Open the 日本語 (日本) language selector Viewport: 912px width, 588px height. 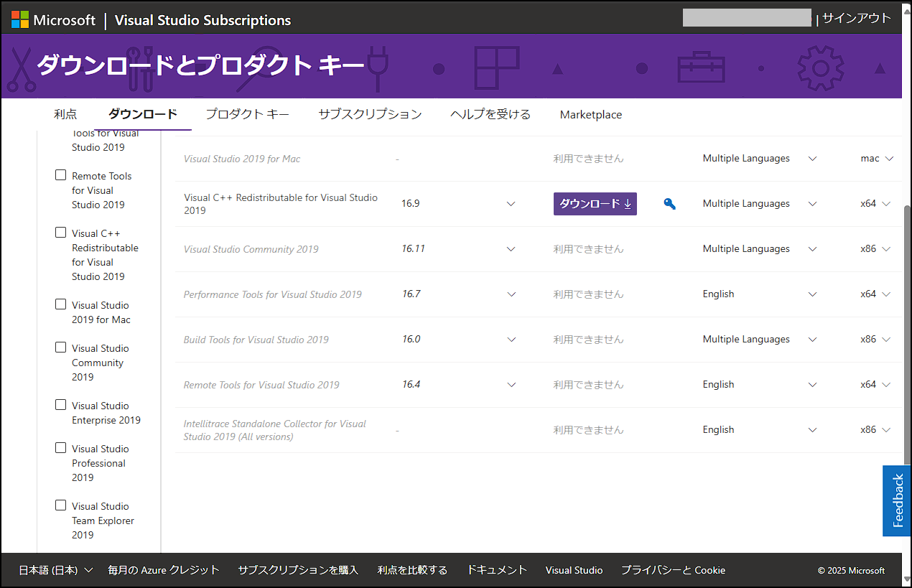[56, 570]
